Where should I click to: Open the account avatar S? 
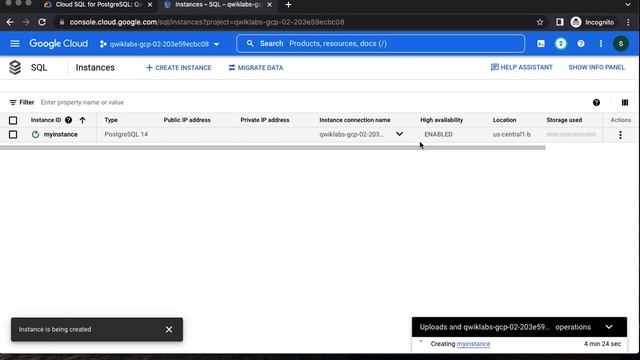(x=621, y=44)
